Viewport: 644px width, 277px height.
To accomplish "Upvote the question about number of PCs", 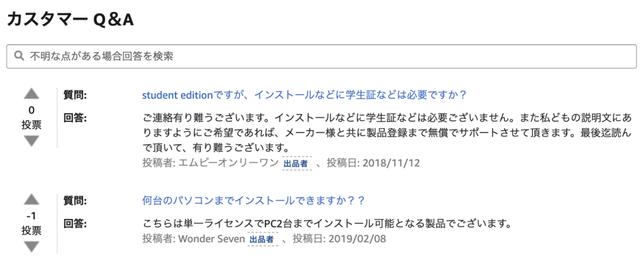I will pyautogui.click(x=31, y=200).
